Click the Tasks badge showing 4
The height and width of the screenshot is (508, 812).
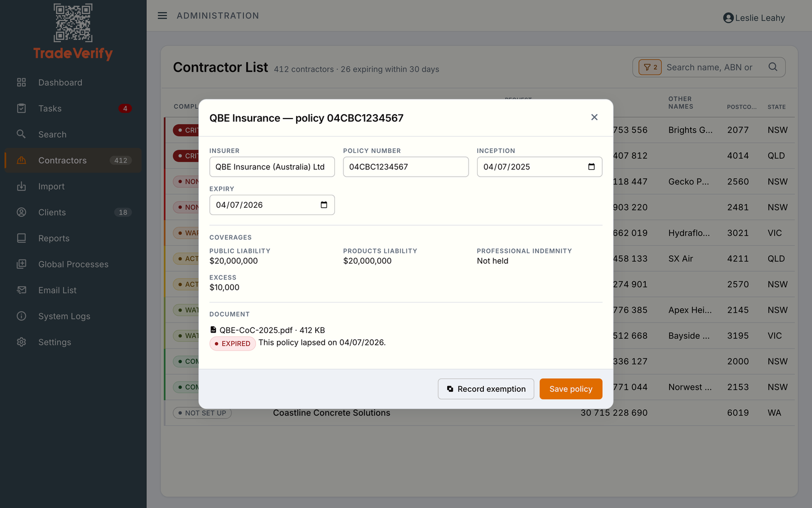click(x=125, y=108)
